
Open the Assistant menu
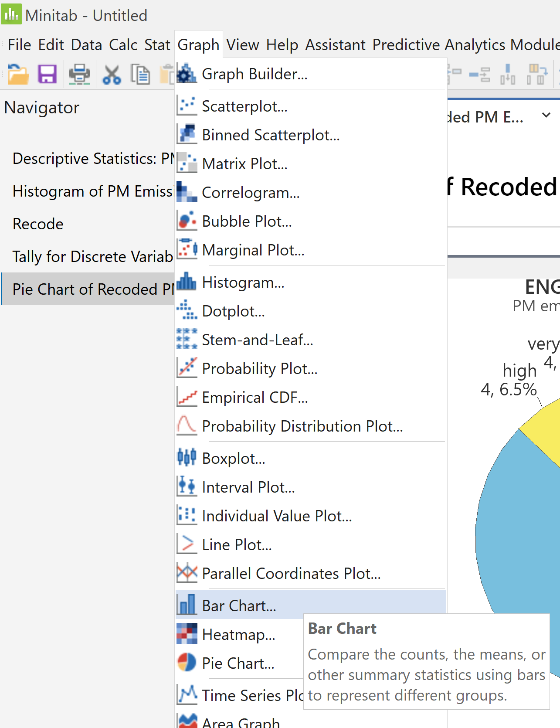[x=336, y=45]
